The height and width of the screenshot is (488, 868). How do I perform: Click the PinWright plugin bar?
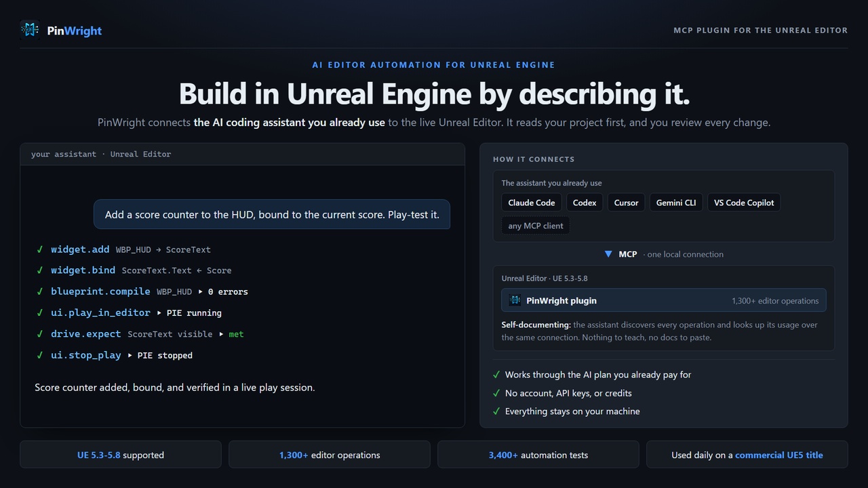pos(664,300)
